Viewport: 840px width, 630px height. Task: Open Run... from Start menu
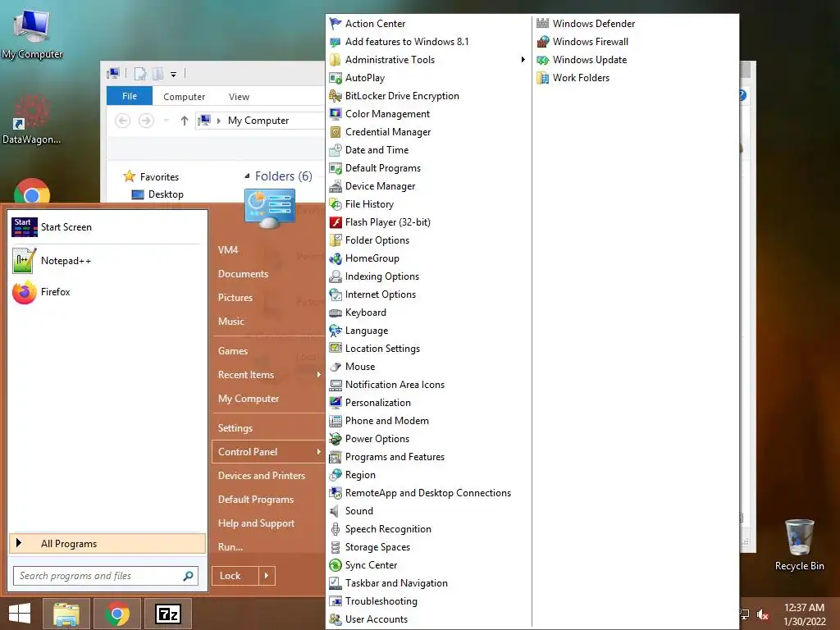coord(231,547)
